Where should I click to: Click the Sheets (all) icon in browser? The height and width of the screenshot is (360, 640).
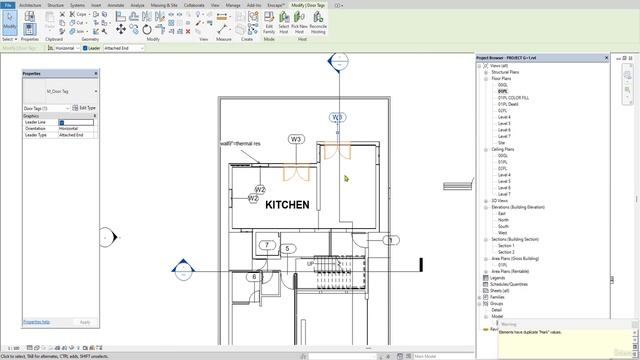(x=486, y=291)
